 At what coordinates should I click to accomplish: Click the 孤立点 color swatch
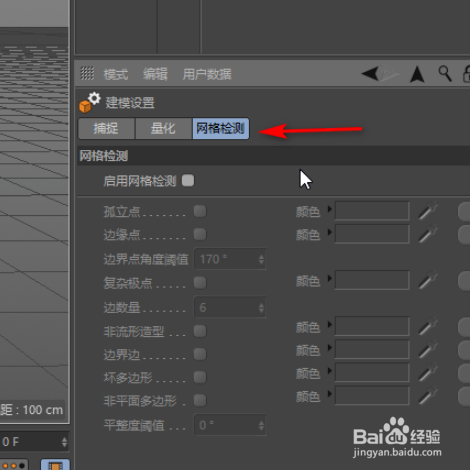coord(372,211)
